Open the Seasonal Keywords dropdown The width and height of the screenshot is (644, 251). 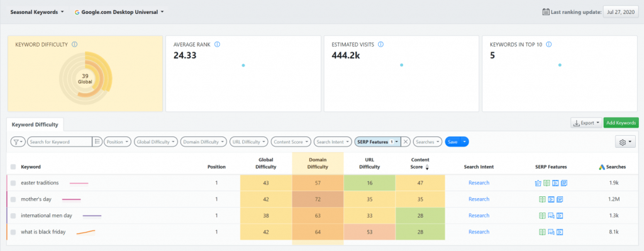(x=37, y=12)
